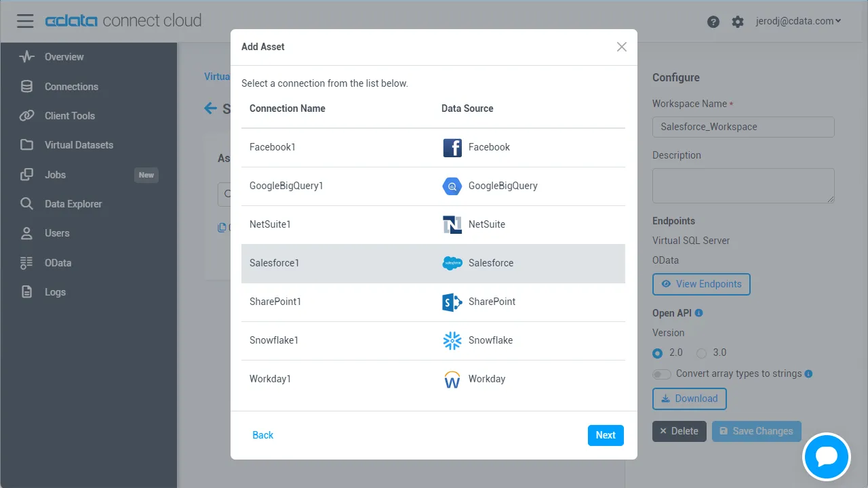The image size is (868, 488).
Task: Select the Salesforce1 connection name
Action: (x=274, y=263)
